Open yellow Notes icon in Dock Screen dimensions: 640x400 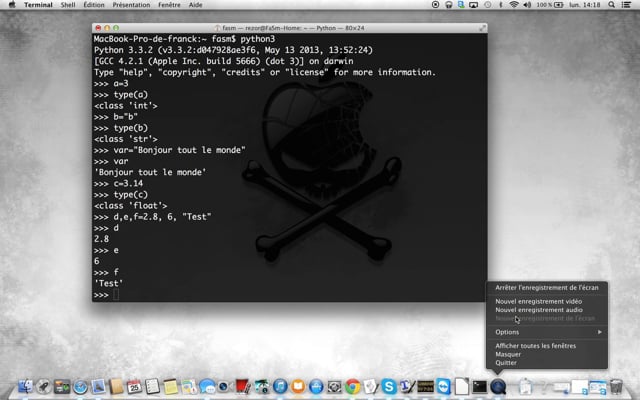(x=171, y=386)
